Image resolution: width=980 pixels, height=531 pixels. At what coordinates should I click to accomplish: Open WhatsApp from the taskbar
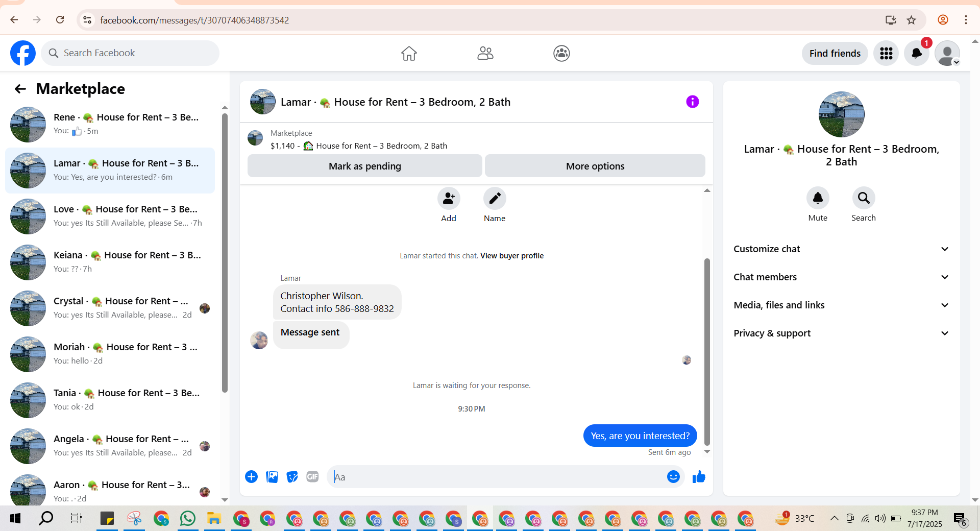point(187,519)
